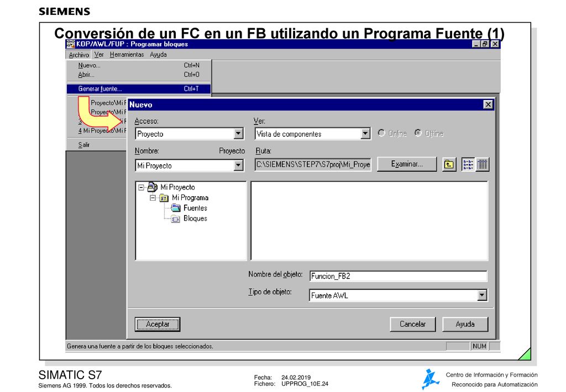Image resolution: width=566 pixels, height=392 pixels.
Task: Click the Bloques folder icon
Action: [175, 218]
